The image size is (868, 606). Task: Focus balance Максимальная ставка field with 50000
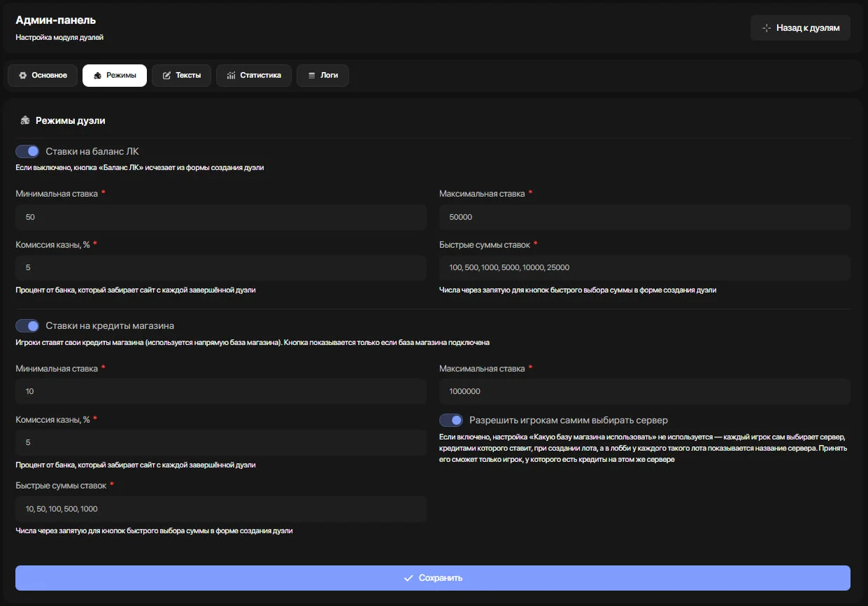[x=645, y=217]
